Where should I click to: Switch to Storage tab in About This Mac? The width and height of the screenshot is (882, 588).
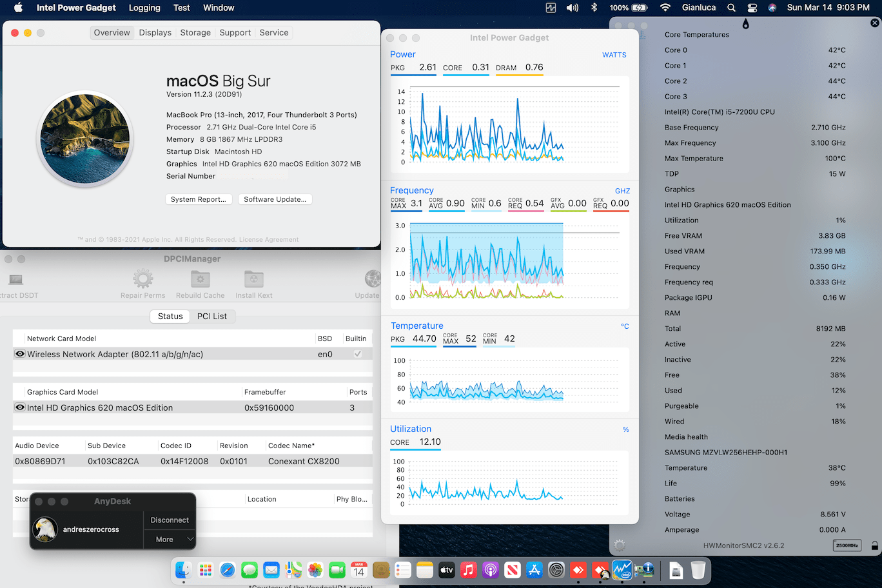click(x=195, y=32)
